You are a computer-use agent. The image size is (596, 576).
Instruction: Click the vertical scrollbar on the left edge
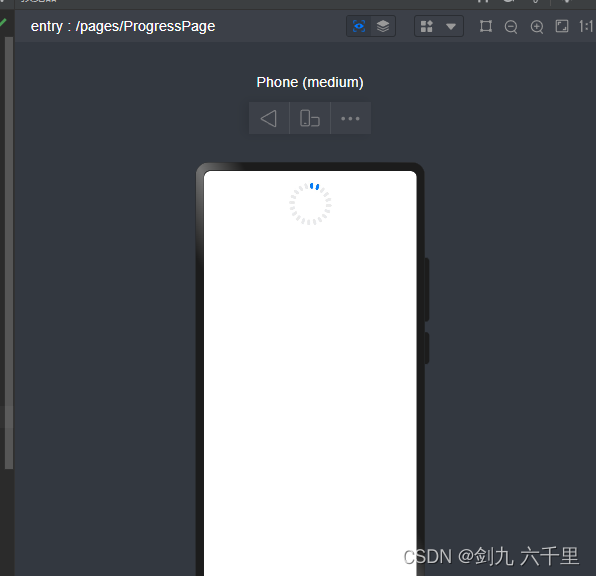click(x=9, y=253)
